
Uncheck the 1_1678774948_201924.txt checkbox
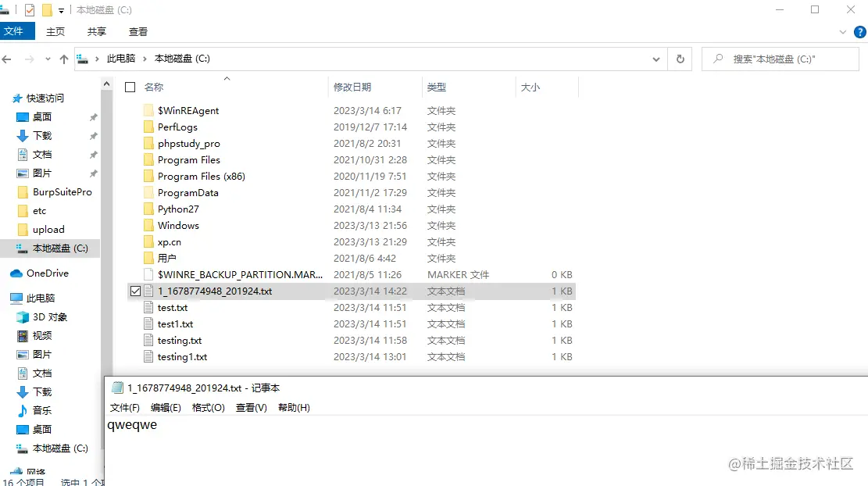click(135, 291)
